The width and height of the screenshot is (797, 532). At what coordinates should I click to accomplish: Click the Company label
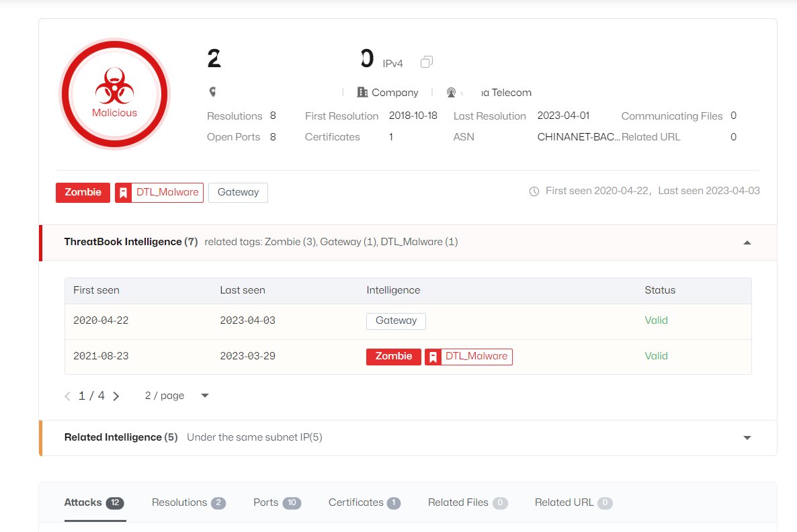coord(395,93)
